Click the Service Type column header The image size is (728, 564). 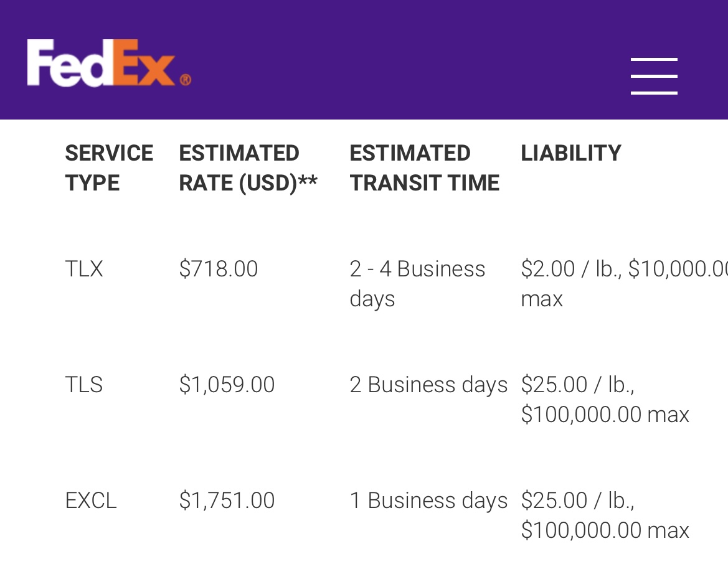point(108,168)
